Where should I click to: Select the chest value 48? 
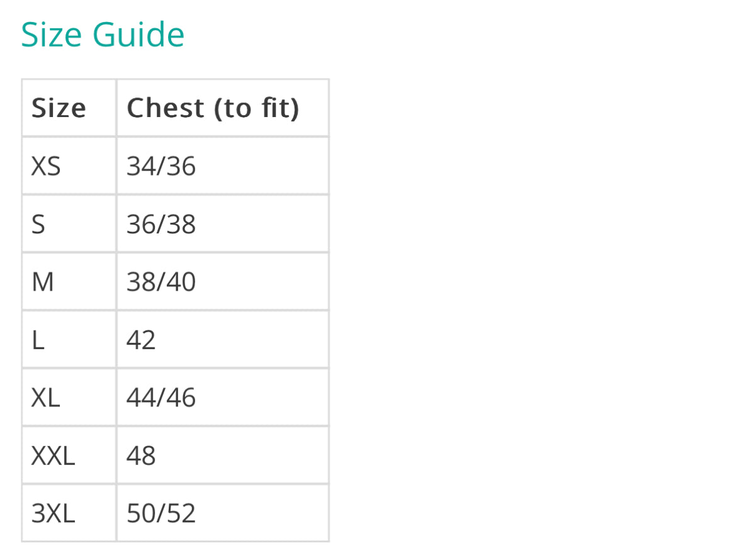tap(141, 456)
